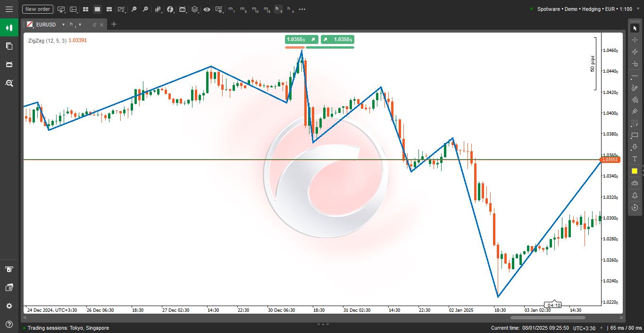Viewport: 644px width, 333px height.
Task: Switch to the h4 timeframe
Action: coord(291,9)
